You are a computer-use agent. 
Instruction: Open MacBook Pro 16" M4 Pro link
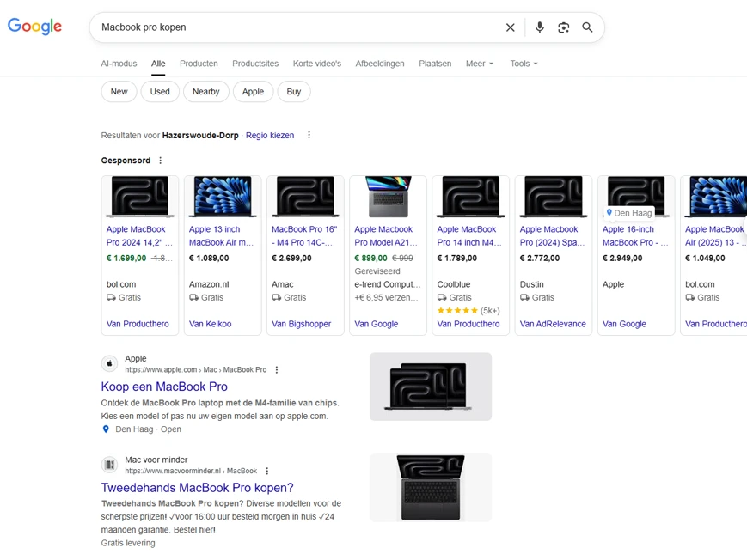click(304, 235)
